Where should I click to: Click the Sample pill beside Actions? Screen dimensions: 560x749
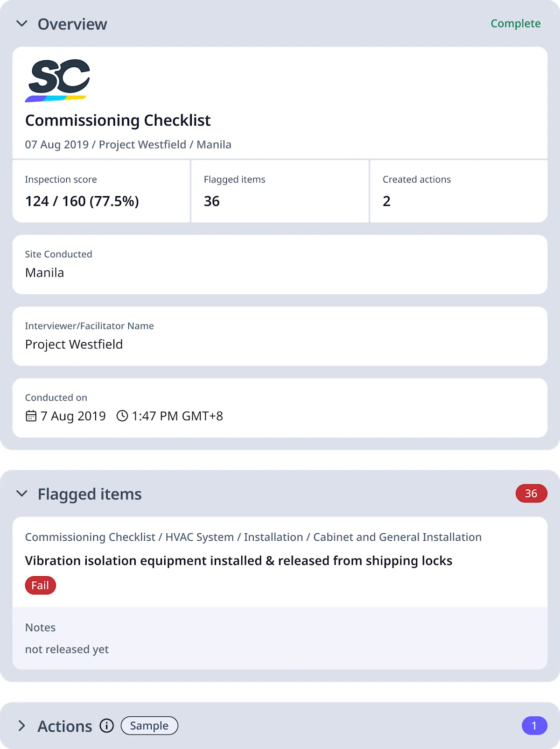[149, 726]
